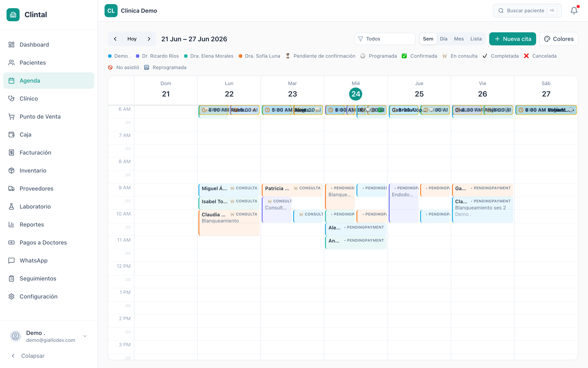Select the Agenda sidebar item

[x=49, y=81]
